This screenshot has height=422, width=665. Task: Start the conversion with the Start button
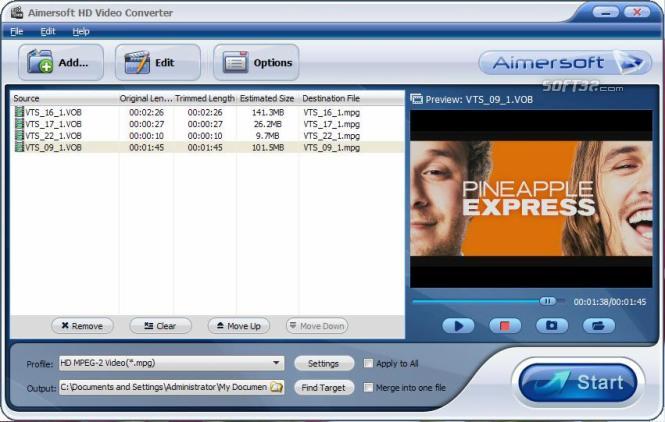578,383
